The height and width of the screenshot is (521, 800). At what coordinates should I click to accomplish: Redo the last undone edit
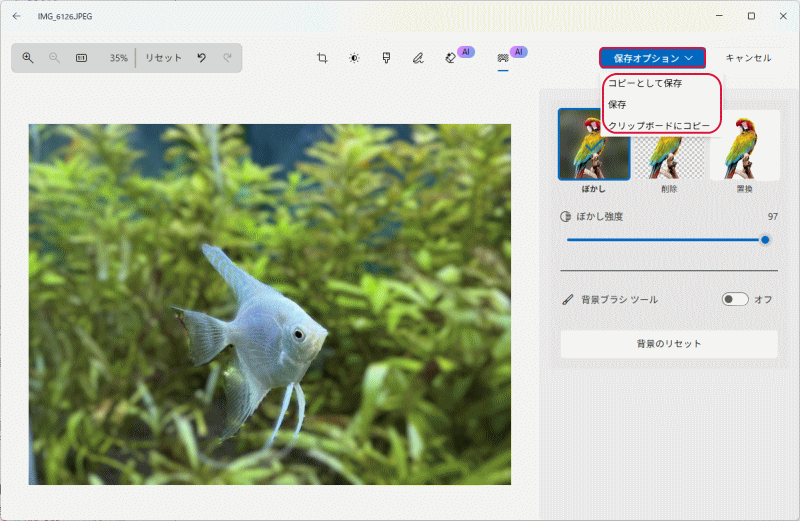(x=228, y=58)
